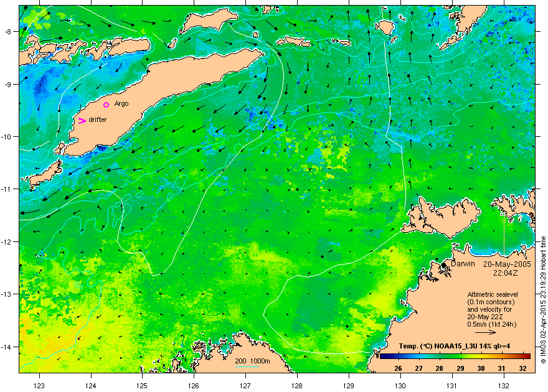Click colour bar tick label '30'
Screen dimensions: 548x392
tap(481, 368)
